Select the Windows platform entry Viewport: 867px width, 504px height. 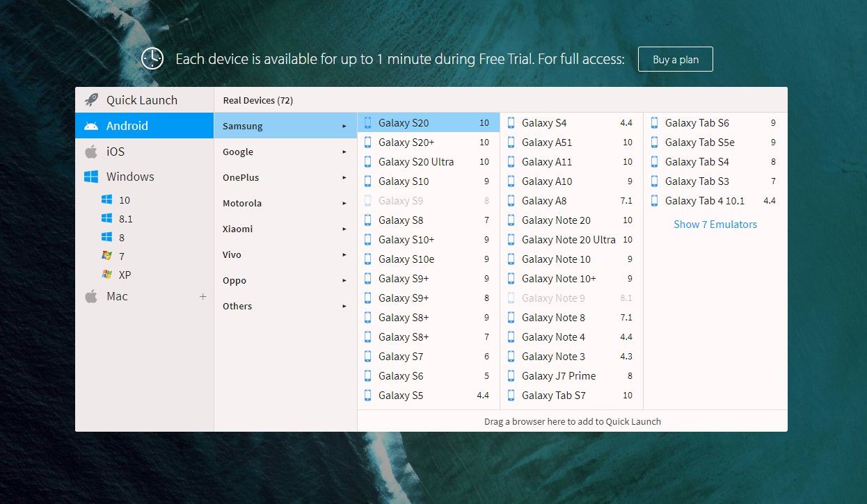[144, 177]
